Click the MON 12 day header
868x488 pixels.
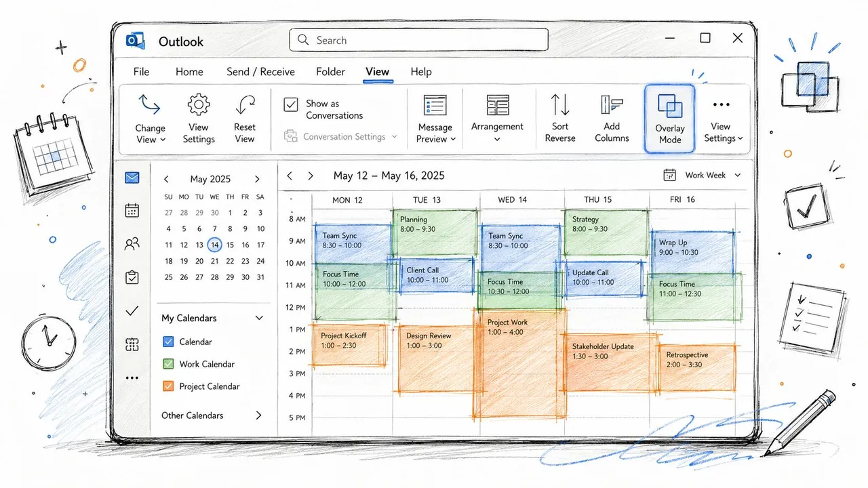click(347, 200)
